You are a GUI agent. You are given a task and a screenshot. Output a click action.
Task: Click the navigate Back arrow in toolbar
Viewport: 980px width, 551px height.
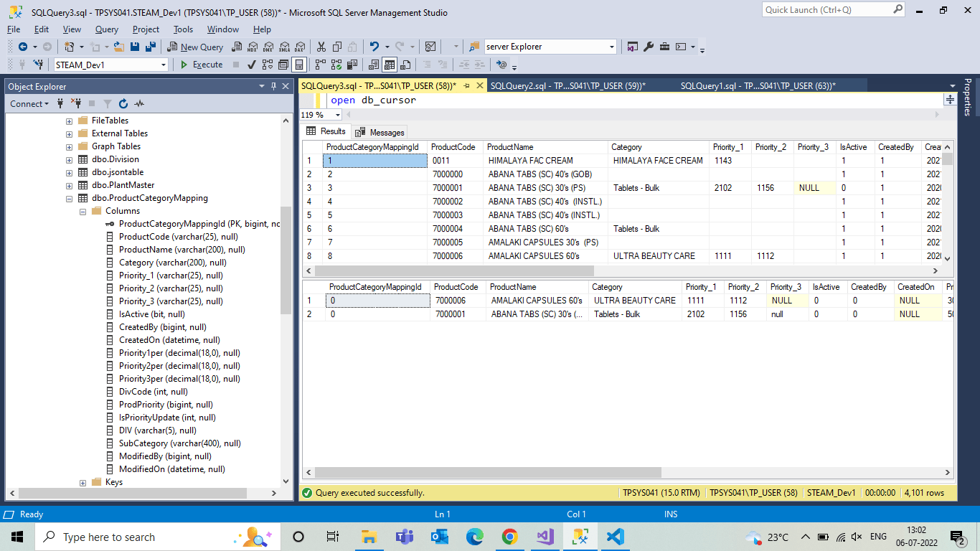pyautogui.click(x=23, y=47)
